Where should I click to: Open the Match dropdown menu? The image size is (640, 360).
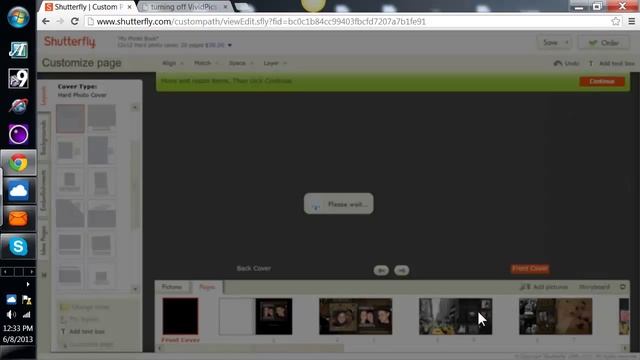coord(206,63)
